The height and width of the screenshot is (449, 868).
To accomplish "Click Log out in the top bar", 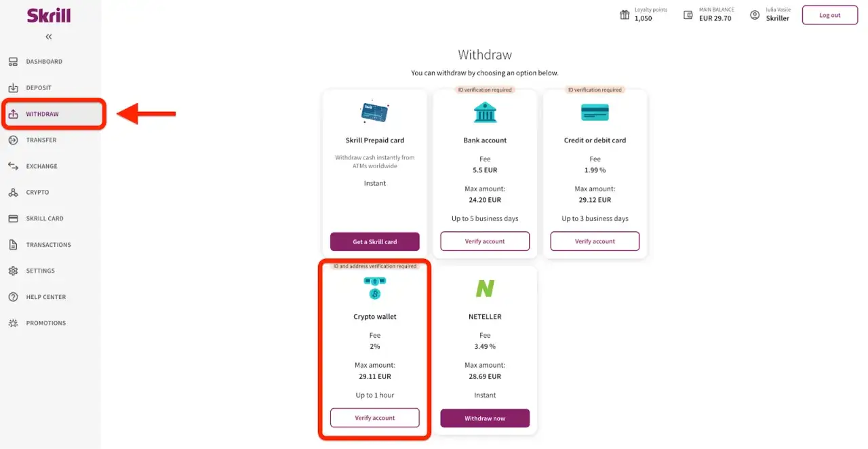I will click(829, 14).
